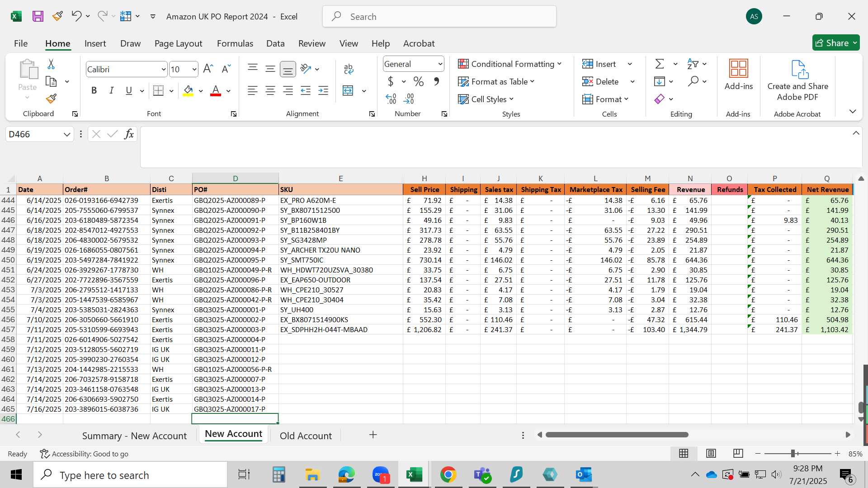
Task: Click the Clear eraser icon
Action: click(x=660, y=99)
